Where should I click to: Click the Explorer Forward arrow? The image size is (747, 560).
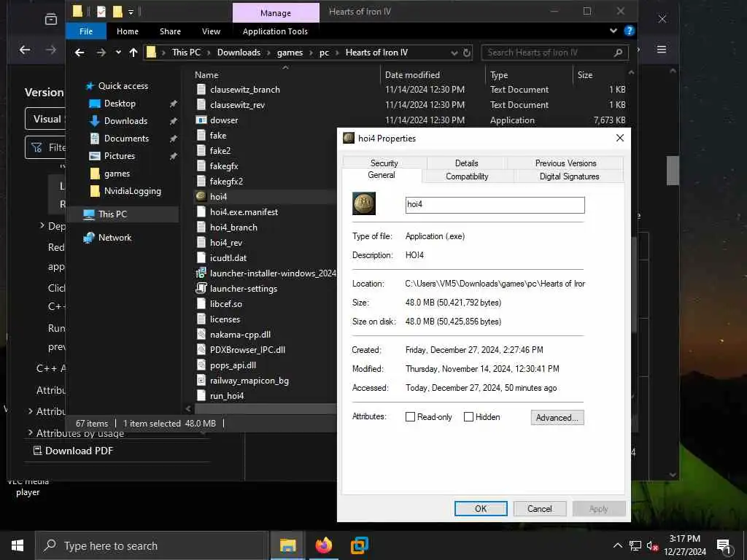[x=101, y=52]
